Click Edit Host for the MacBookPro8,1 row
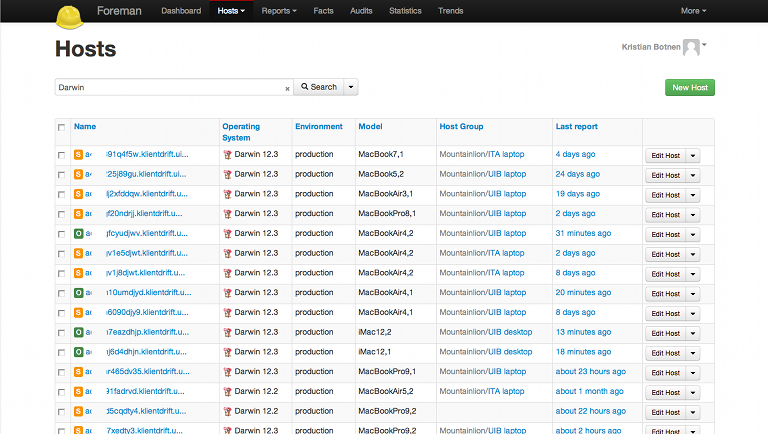This screenshot has height=434, width=768. pyautogui.click(x=666, y=215)
